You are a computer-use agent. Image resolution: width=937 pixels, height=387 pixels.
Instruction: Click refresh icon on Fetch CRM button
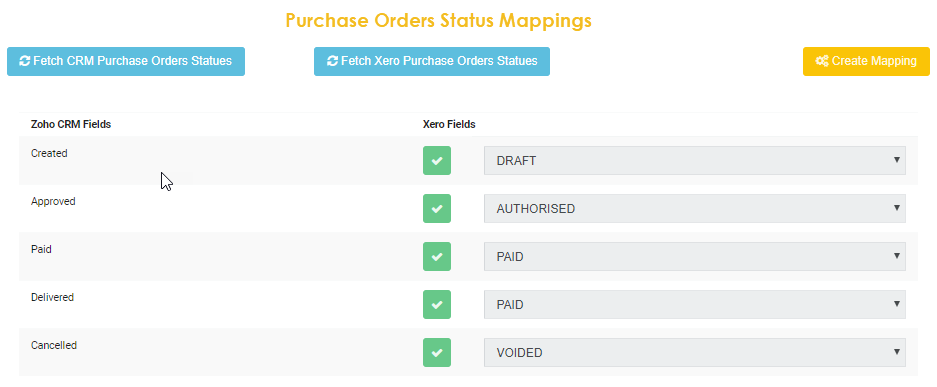[25, 61]
